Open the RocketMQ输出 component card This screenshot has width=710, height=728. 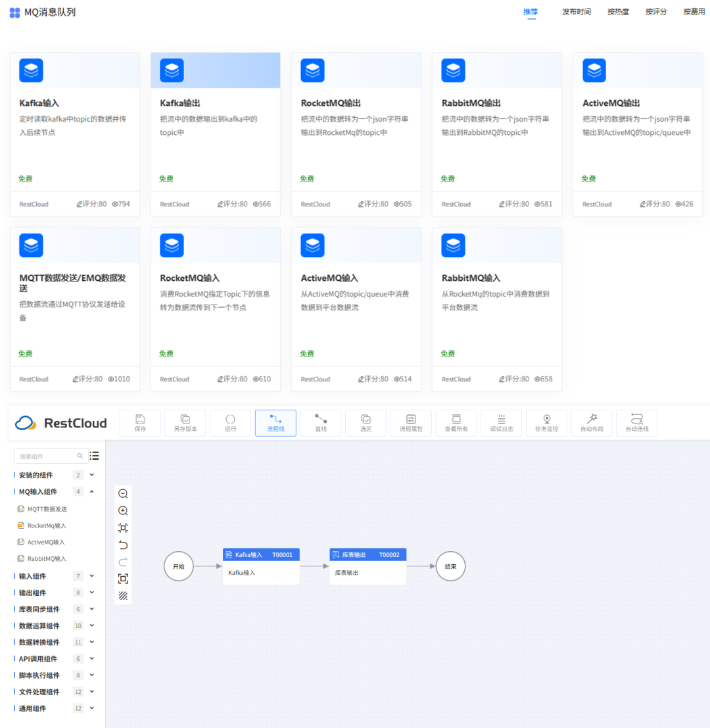point(356,134)
